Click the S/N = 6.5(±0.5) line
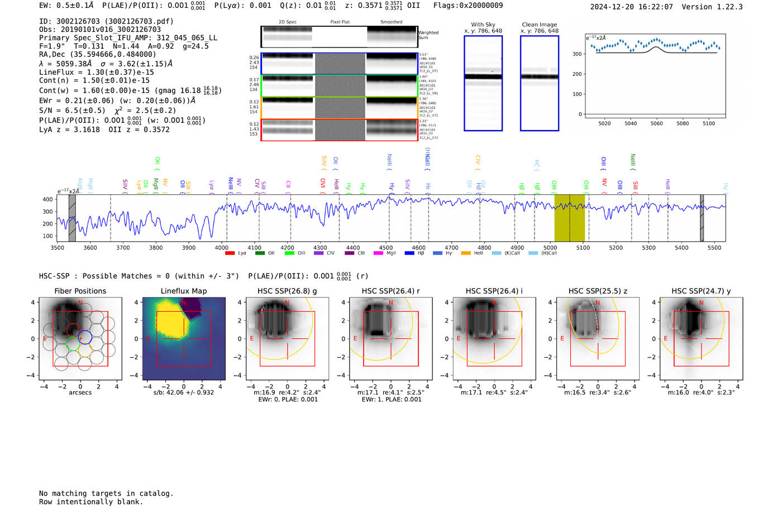782x532 pixels. (x=108, y=110)
